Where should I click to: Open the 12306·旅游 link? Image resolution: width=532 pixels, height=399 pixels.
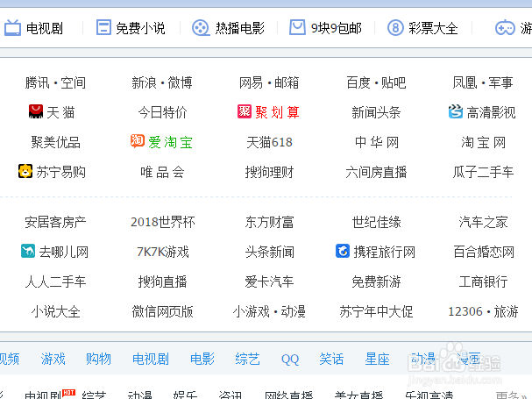coord(483,311)
